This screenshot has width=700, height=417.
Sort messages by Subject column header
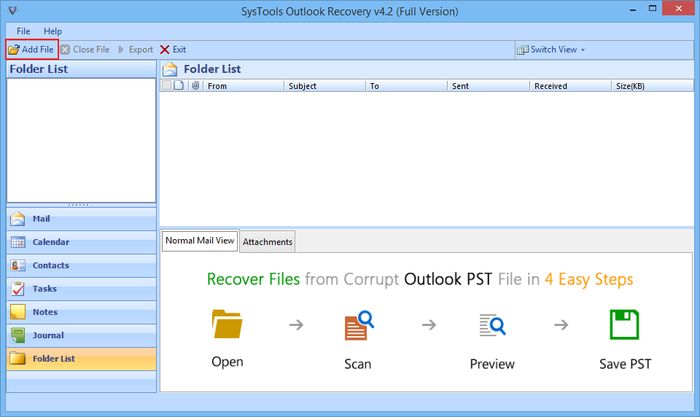(302, 86)
